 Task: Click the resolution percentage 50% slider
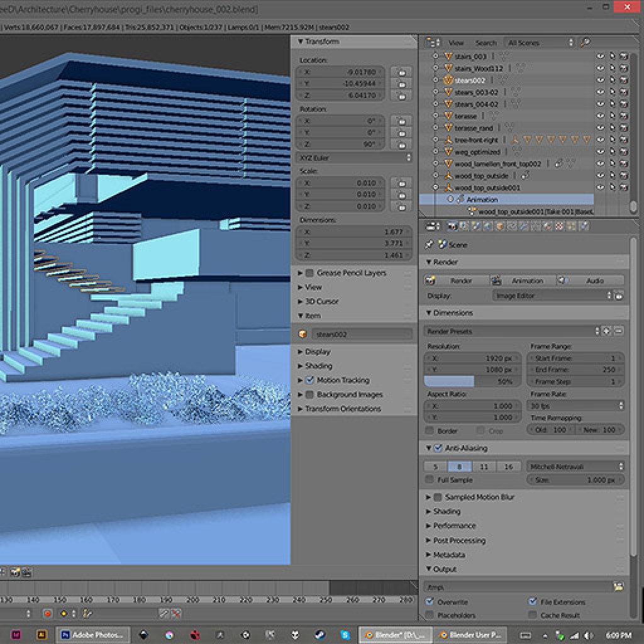coord(473,382)
